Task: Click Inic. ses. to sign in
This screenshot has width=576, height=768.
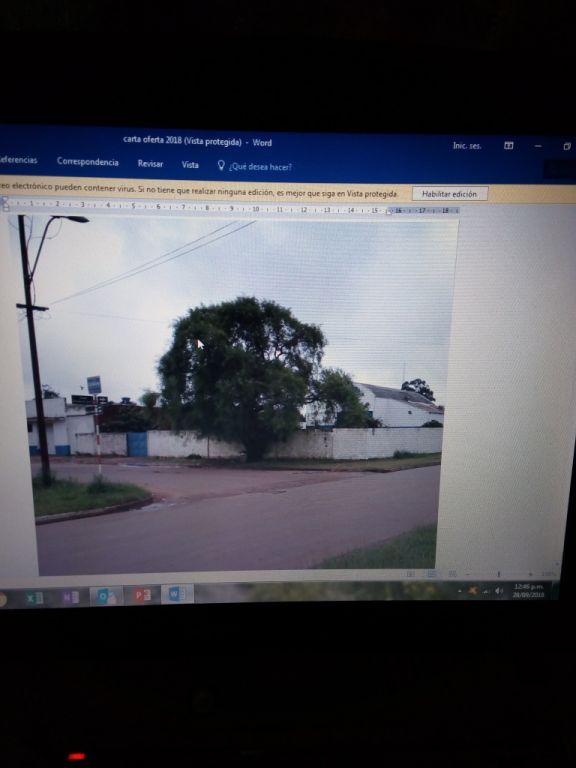Action: 467,145
